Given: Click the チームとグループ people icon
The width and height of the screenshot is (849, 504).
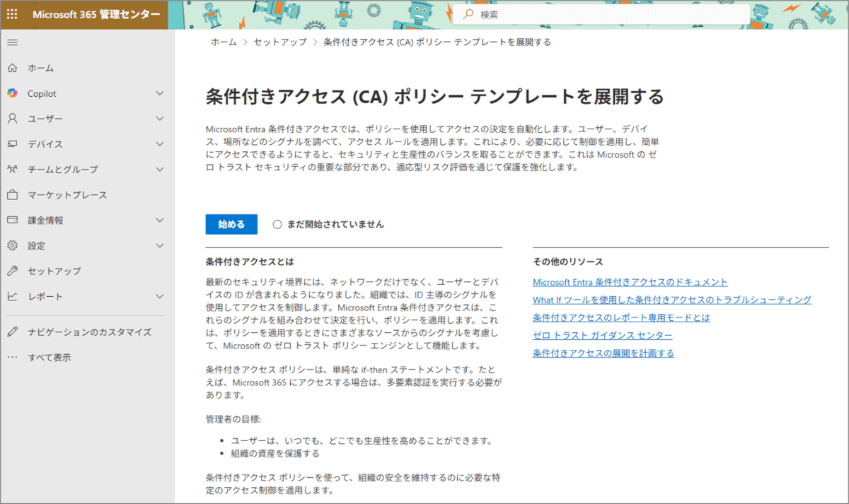Looking at the screenshot, I should tap(12, 170).
